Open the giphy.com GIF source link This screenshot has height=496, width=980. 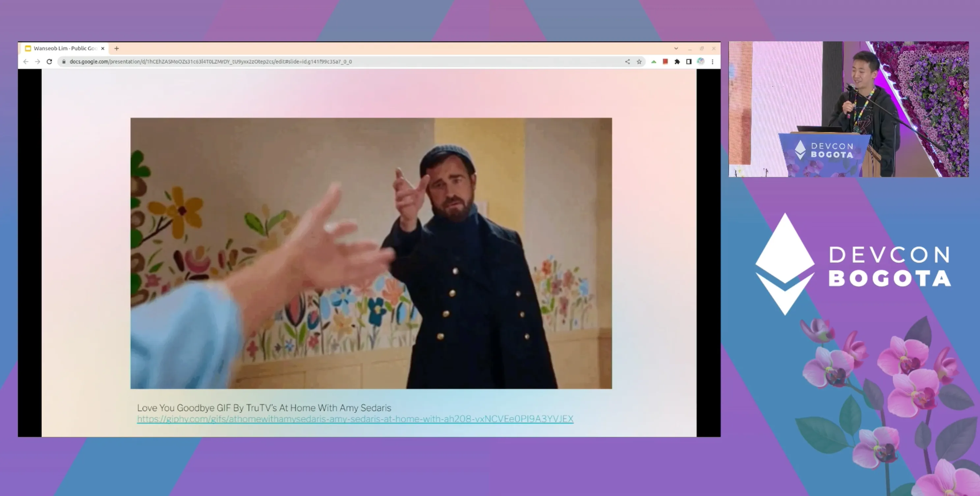click(x=355, y=419)
